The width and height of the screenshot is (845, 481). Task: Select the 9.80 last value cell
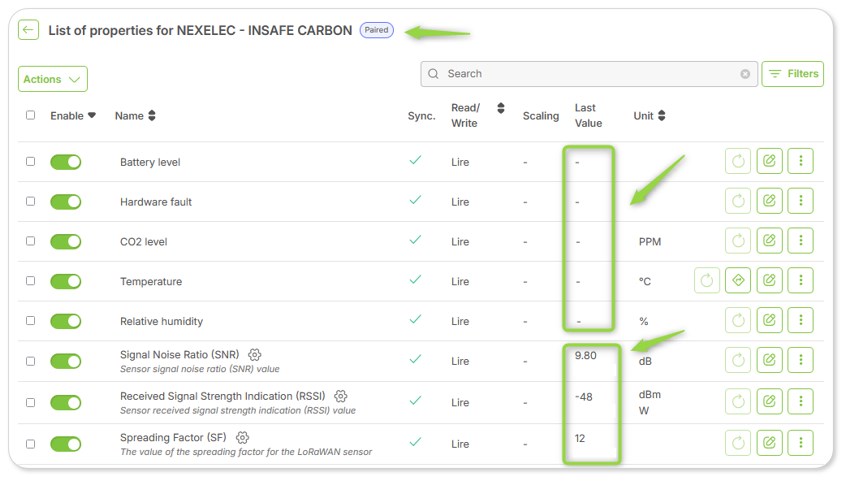(x=585, y=355)
